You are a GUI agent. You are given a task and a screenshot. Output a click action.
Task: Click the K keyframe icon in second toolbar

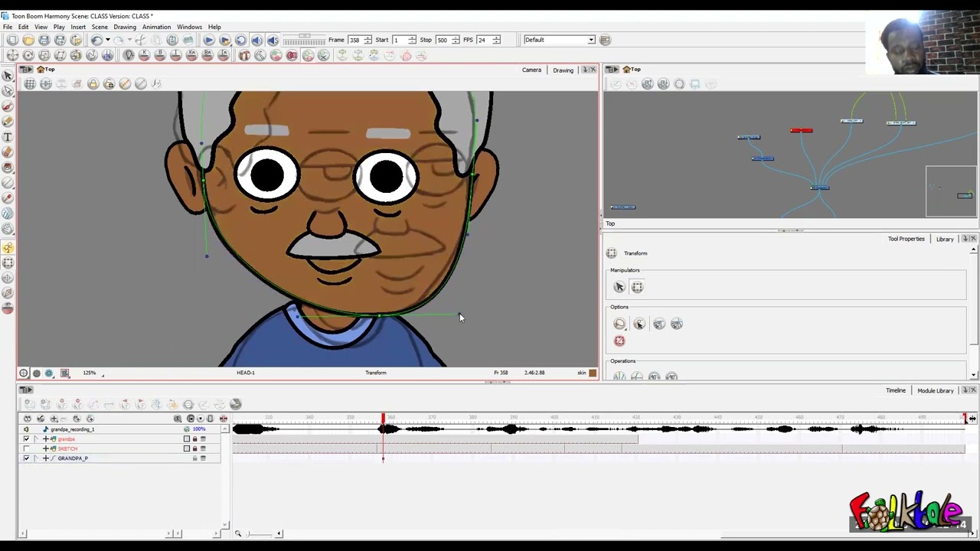[x=144, y=55]
